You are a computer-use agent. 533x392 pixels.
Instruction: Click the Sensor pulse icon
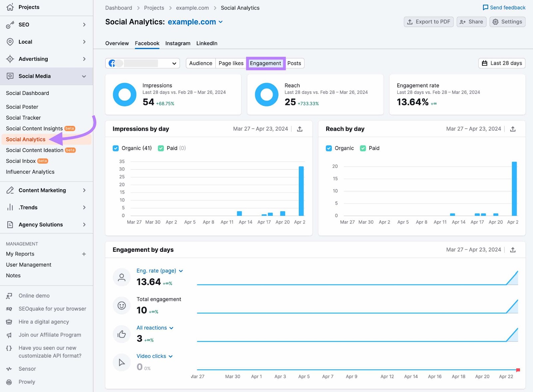[9, 369]
